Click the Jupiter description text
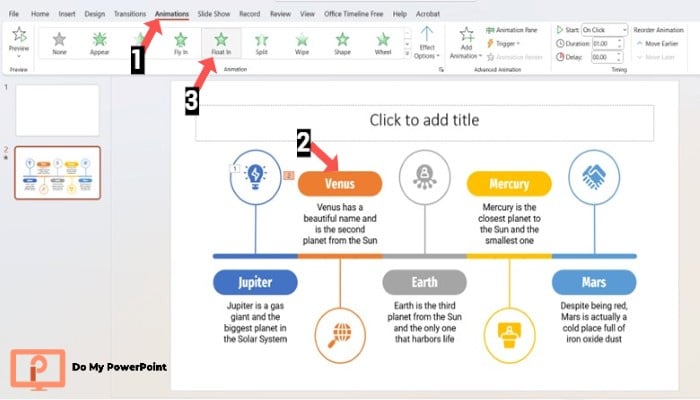Image resolution: width=700 pixels, height=400 pixels. click(x=255, y=322)
